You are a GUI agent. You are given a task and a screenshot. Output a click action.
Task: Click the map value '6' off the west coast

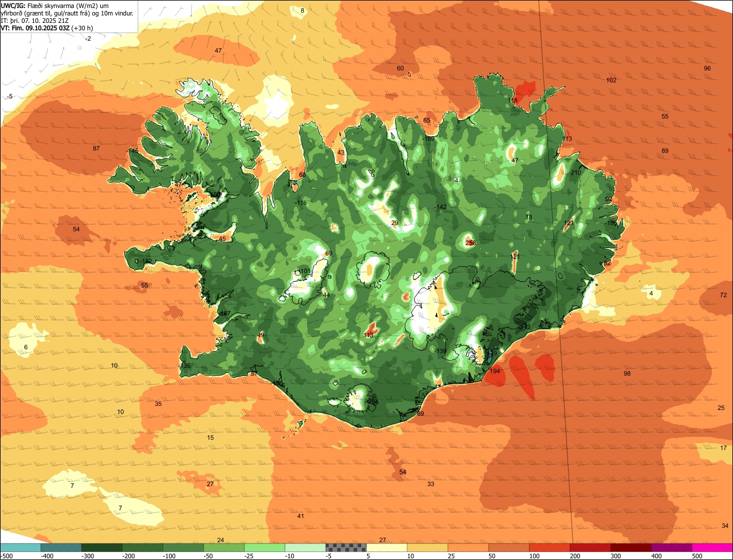coord(26,347)
